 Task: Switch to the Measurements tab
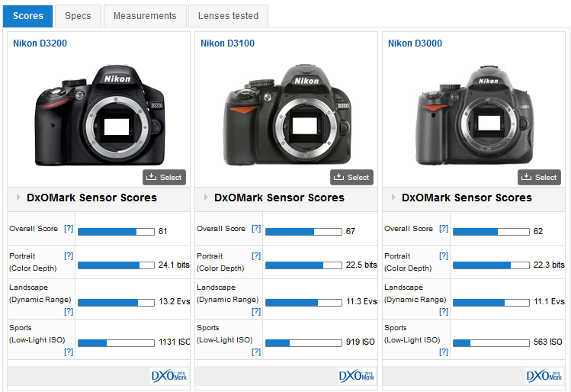[x=145, y=15]
